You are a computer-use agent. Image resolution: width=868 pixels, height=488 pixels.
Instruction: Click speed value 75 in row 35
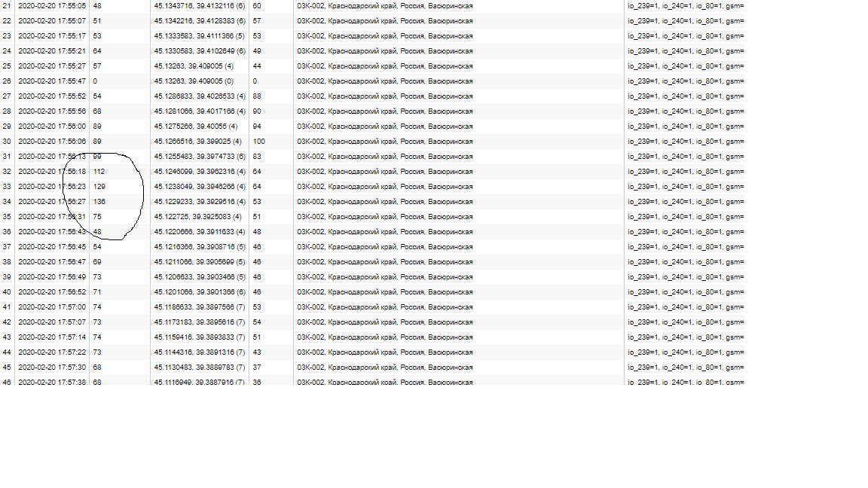97,217
